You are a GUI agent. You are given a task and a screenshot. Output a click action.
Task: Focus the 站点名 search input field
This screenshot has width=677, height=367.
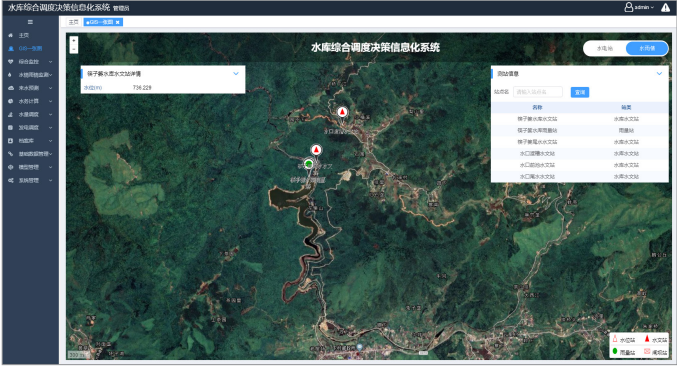click(538, 92)
